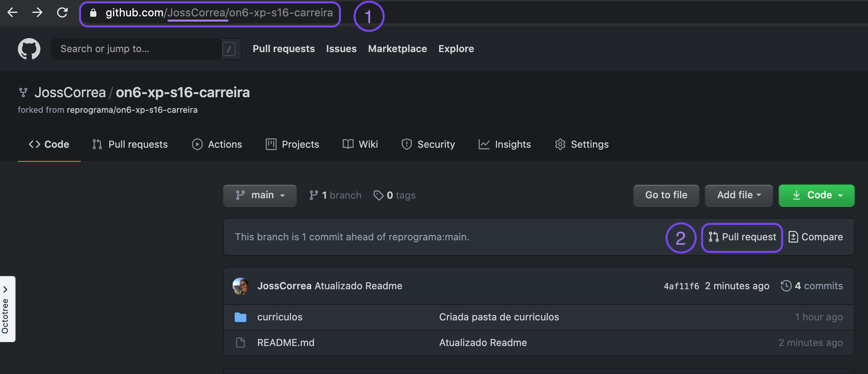The height and width of the screenshot is (374, 868).
Task: Open the 4 commits history link
Action: (x=812, y=286)
